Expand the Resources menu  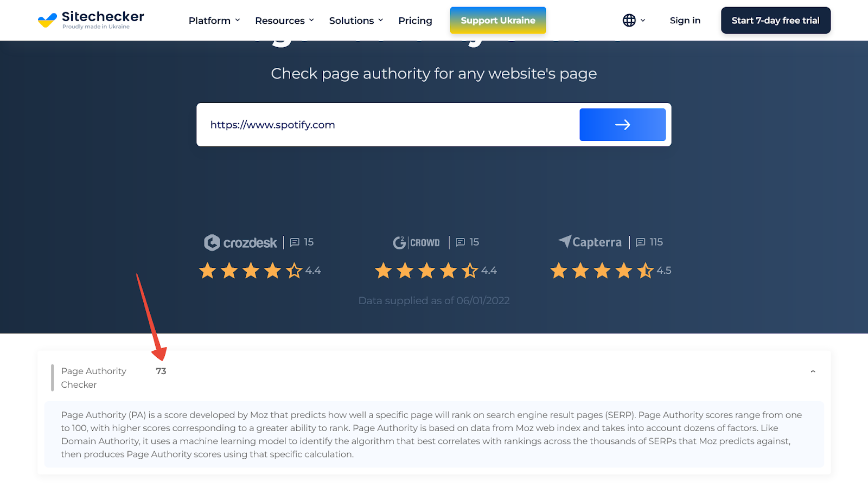(285, 21)
